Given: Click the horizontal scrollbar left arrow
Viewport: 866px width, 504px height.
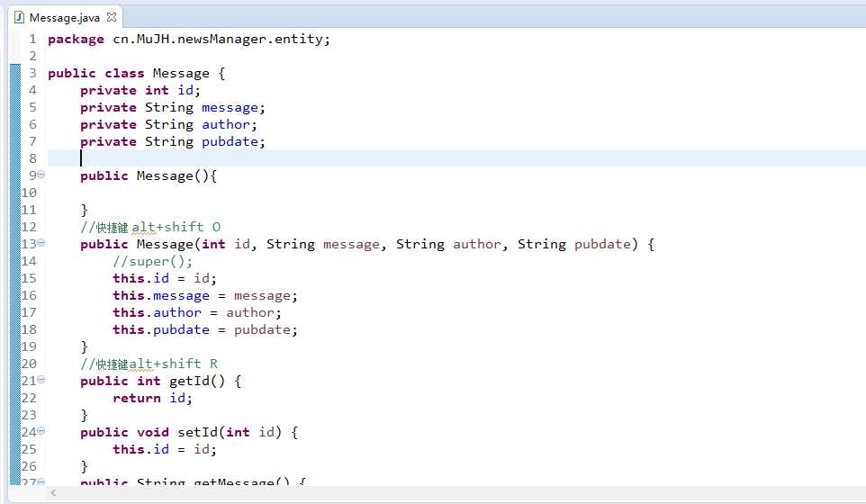Looking at the screenshot, I should click(x=54, y=492).
